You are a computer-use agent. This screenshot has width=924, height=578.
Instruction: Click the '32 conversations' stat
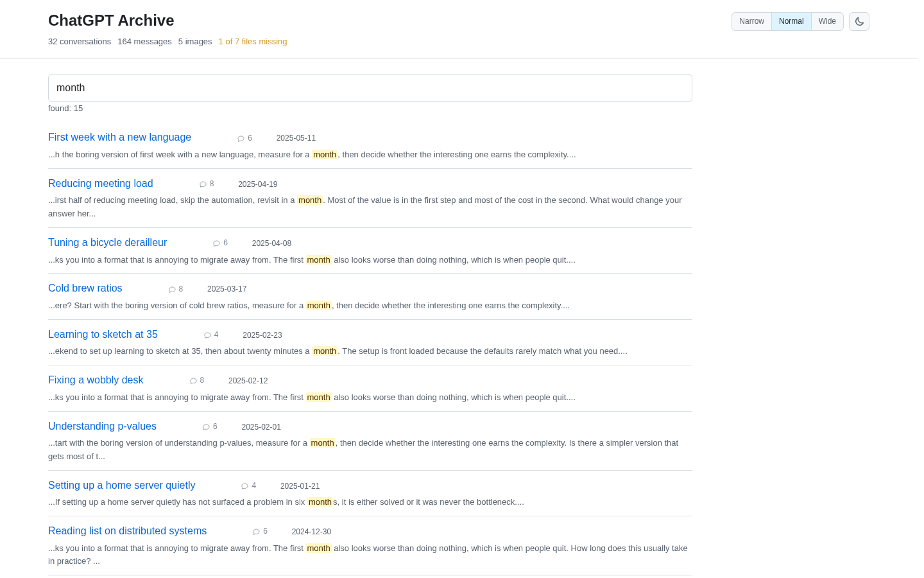click(x=80, y=42)
